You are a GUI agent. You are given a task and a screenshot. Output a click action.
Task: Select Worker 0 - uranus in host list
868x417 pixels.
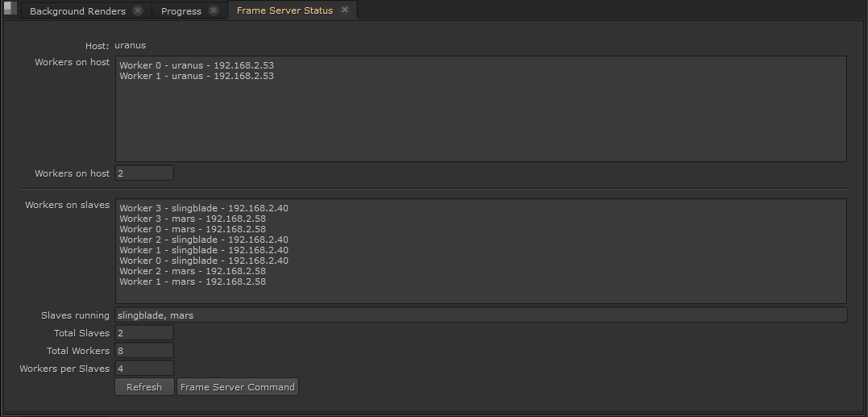(x=197, y=65)
